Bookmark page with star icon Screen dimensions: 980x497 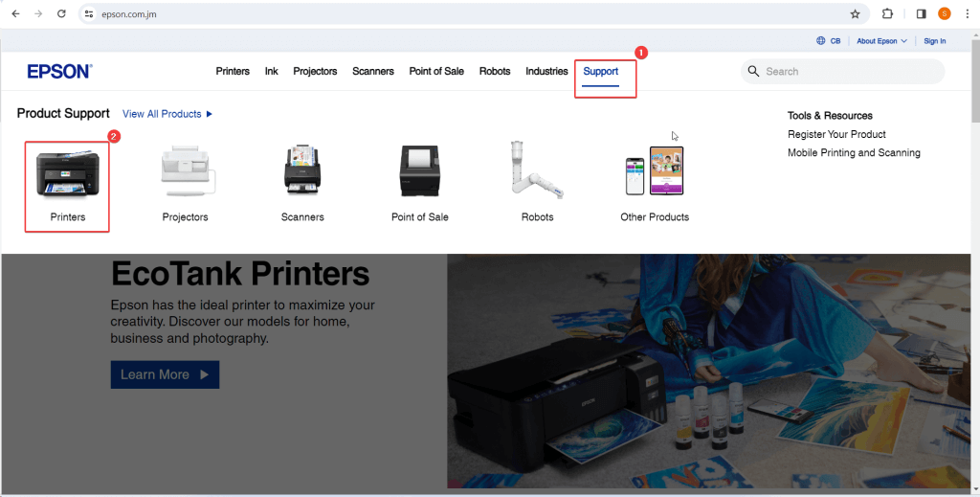tap(855, 13)
